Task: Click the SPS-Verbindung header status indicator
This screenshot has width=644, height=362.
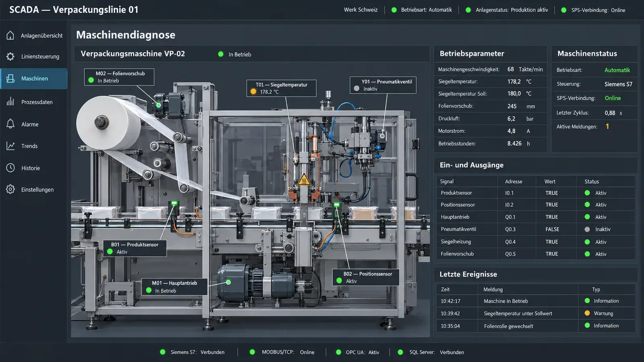Action: click(564, 10)
